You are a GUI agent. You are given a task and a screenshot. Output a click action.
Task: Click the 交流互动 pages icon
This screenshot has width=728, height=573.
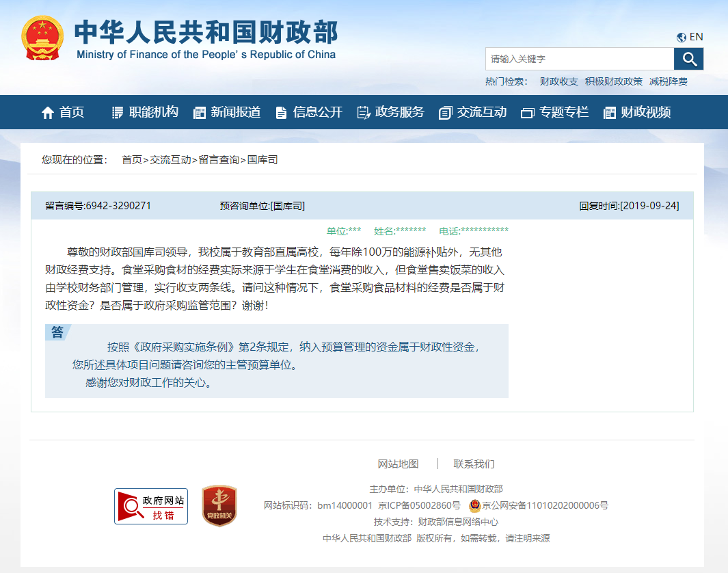(x=445, y=112)
